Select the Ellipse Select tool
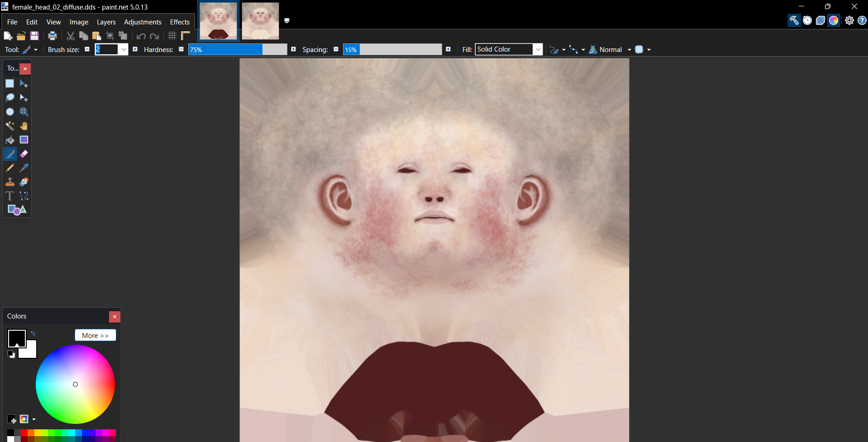Viewport: 868px width, 442px height. click(10, 112)
